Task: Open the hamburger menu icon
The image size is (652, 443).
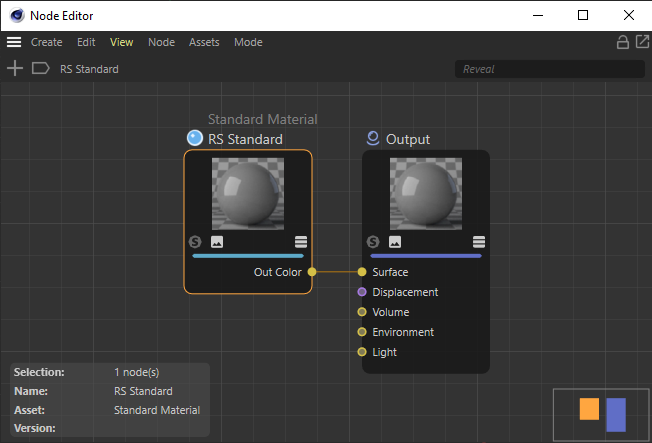Action: click(x=14, y=42)
